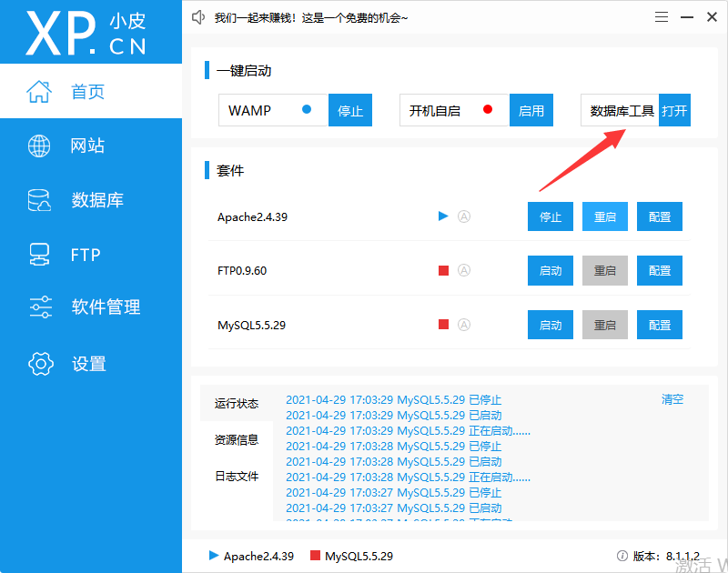The image size is (728, 573).
Task: Click log line 17:03:28 已启动
Action: click(x=394, y=462)
